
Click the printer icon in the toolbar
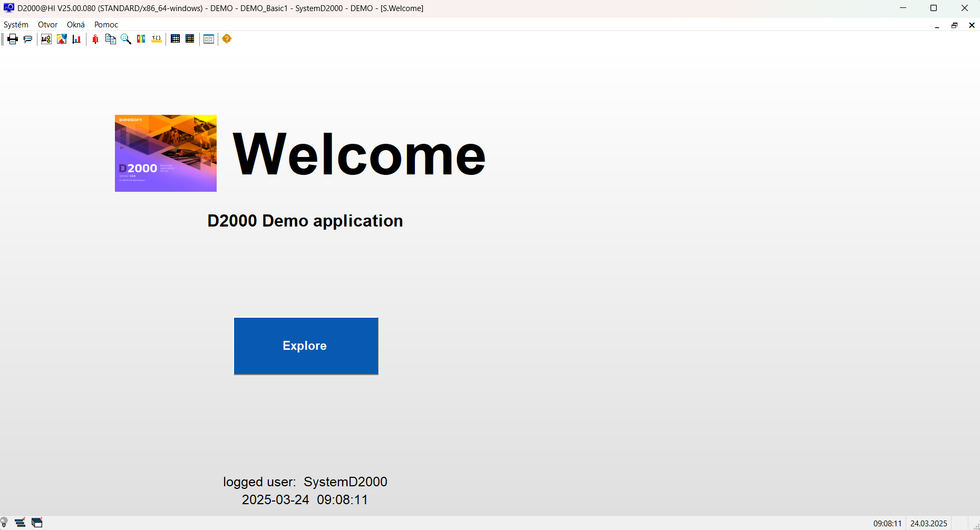13,39
